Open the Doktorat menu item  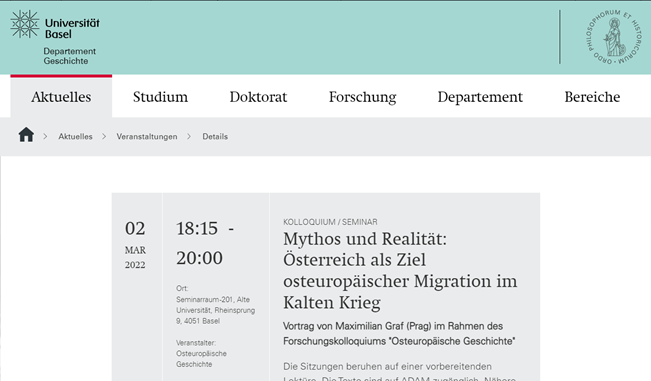coord(258,97)
